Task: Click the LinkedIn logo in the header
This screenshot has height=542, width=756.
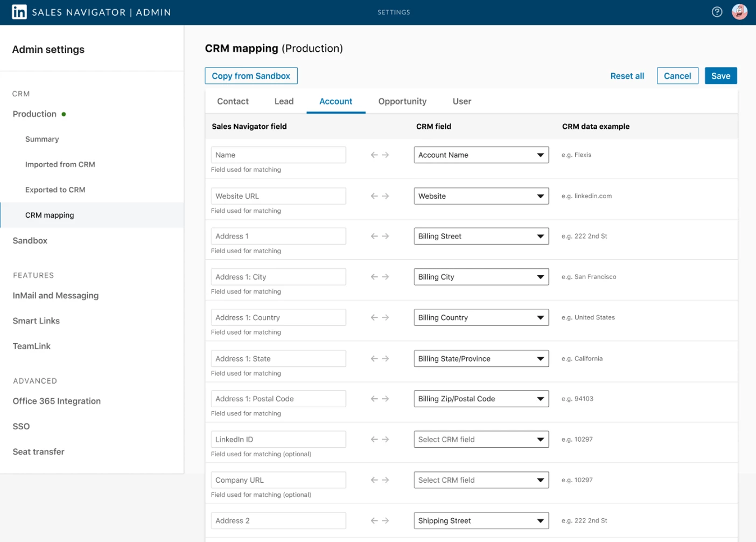Action: pos(19,12)
